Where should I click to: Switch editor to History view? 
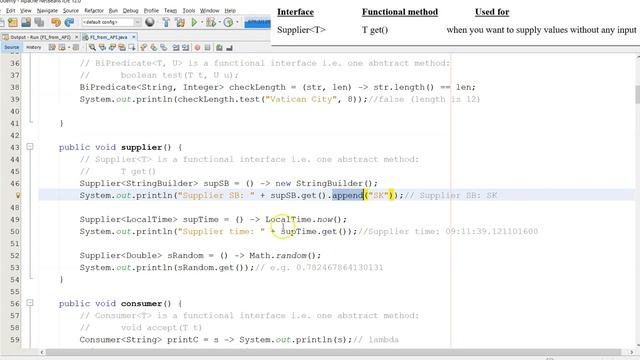(x=33, y=47)
